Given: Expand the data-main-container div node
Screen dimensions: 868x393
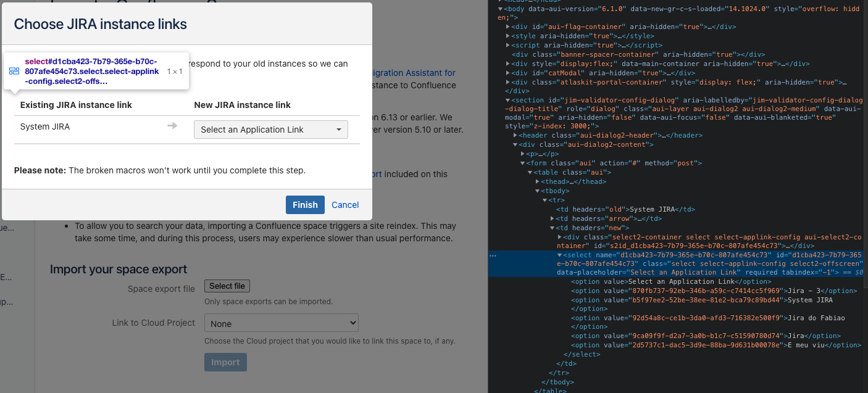Looking at the screenshot, I should tap(507, 64).
